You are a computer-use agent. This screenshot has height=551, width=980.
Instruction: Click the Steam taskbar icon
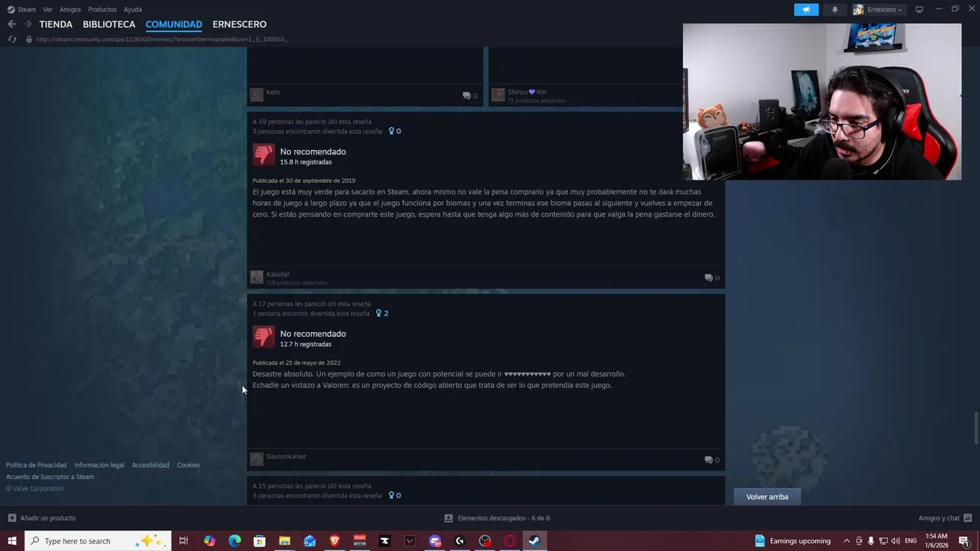coord(534,541)
